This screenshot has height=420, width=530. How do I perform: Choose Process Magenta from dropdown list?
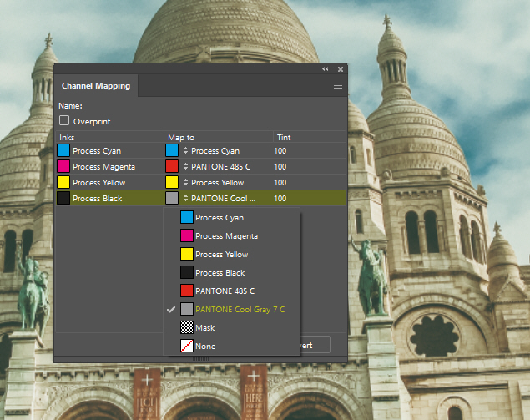pos(232,235)
